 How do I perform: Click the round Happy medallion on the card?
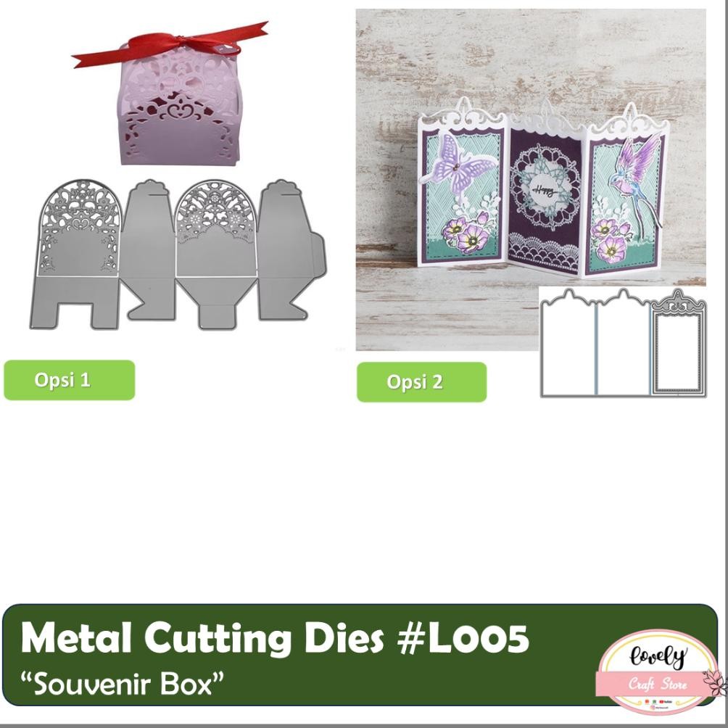[x=544, y=189]
